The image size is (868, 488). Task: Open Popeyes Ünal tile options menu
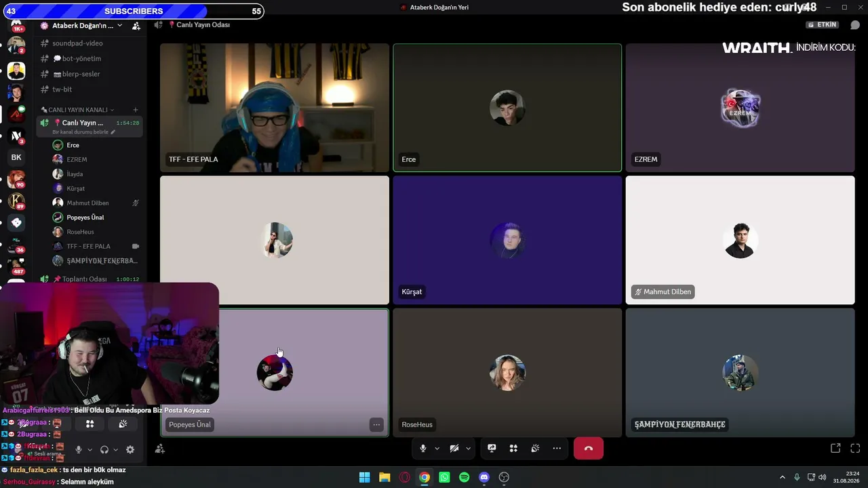pos(376,425)
